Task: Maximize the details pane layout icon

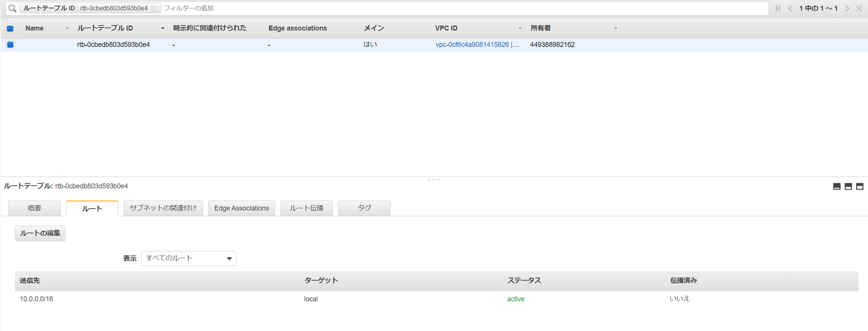Action: point(860,186)
